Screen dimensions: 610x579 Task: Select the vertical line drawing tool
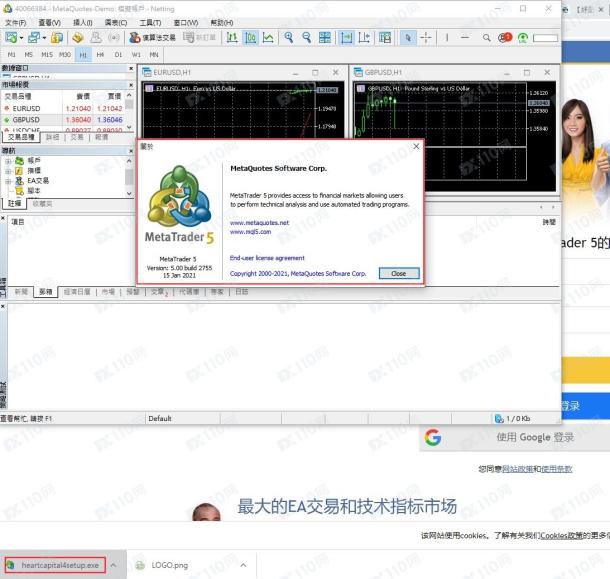click(447, 38)
